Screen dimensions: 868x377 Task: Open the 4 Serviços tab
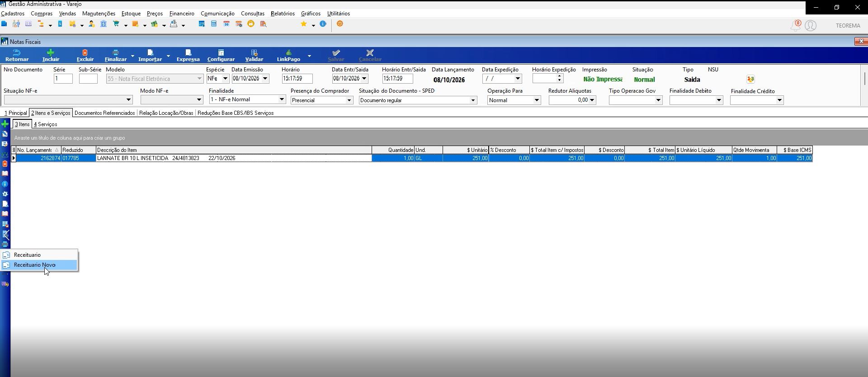(46, 124)
